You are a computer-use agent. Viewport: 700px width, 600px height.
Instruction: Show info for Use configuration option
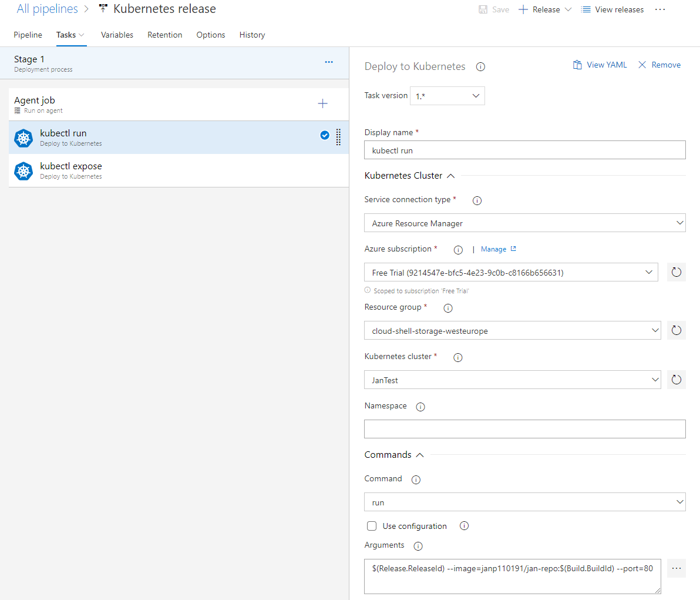(465, 526)
